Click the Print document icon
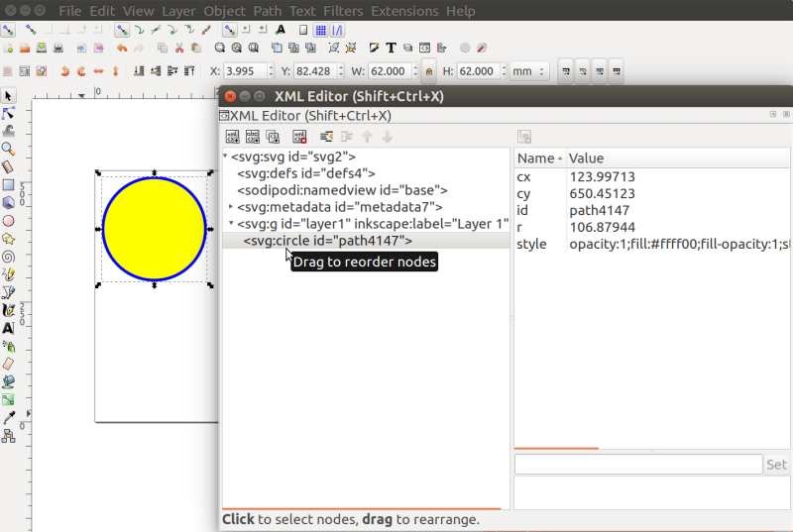The height and width of the screenshot is (532, 793). [58, 48]
